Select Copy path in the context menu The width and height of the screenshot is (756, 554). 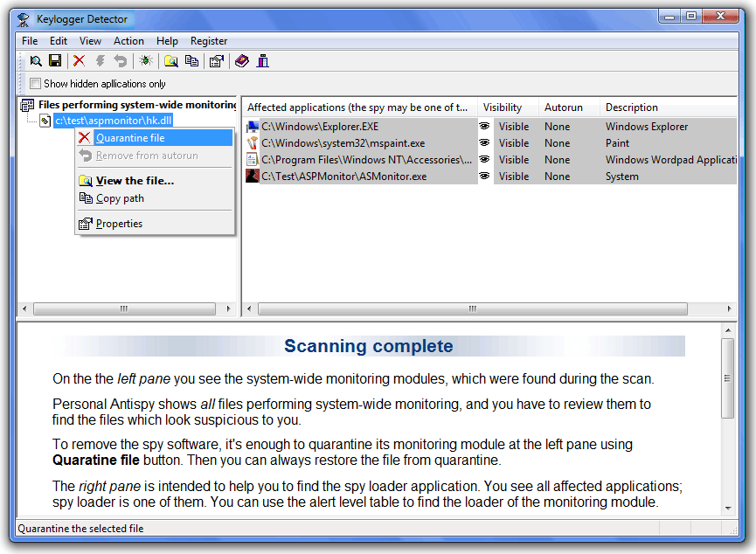pos(120,198)
